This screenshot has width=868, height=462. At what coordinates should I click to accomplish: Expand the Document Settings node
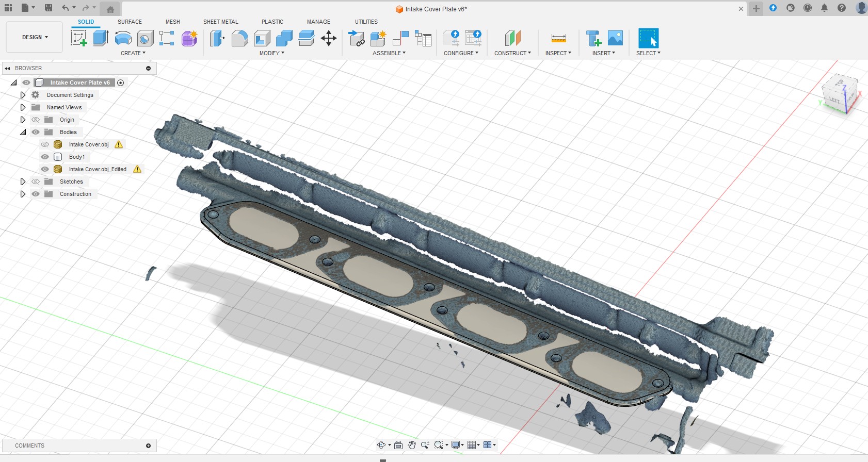pos(23,95)
